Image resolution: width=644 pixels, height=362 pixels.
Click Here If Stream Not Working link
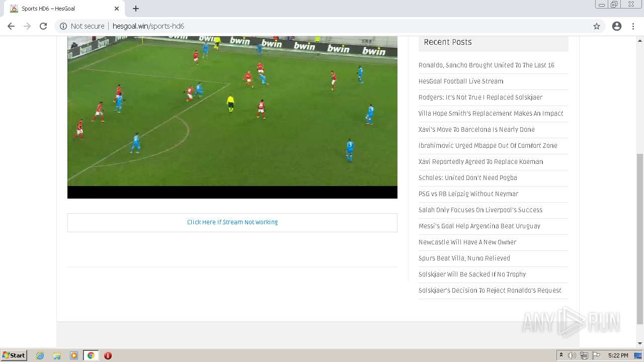232,222
